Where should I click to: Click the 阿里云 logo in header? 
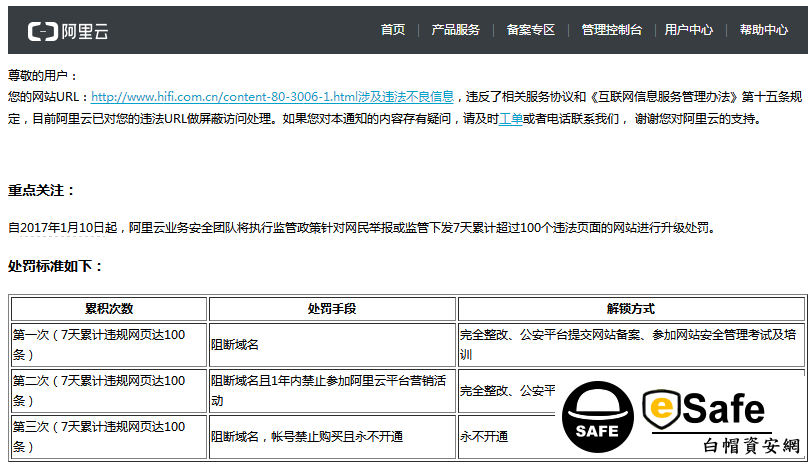click(x=68, y=31)
